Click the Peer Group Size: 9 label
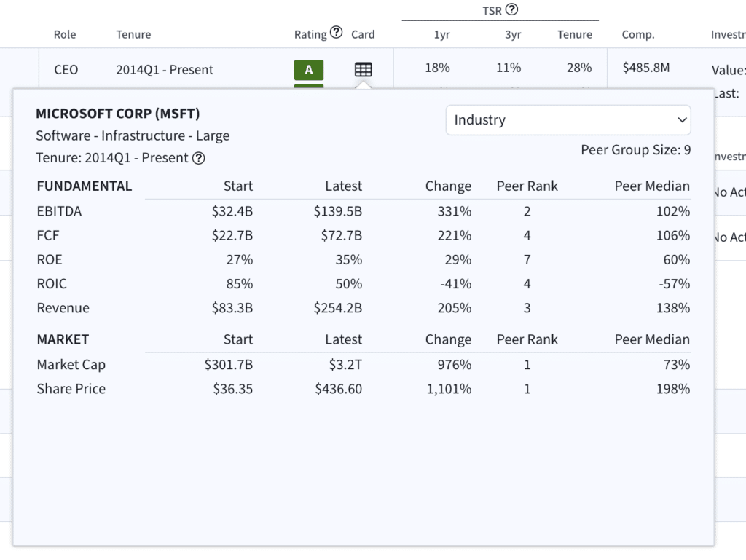 635,150
